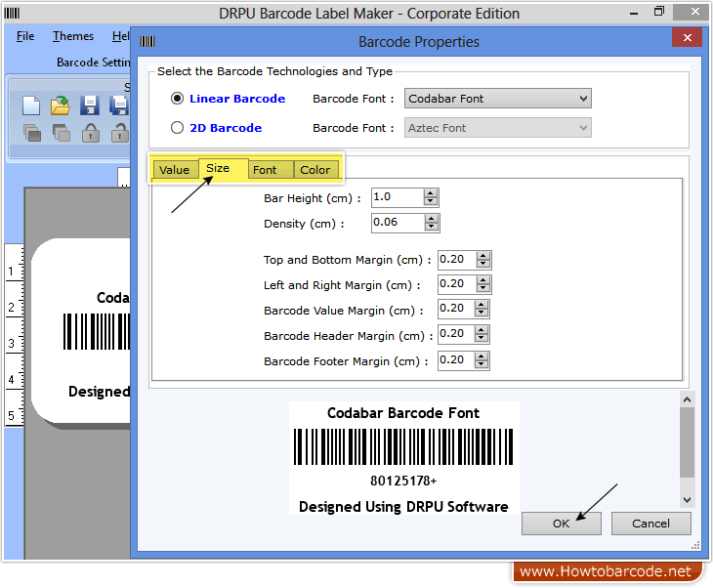Open a file with the folder icon
The width and height of the screenshot is (713, 588).
[60, 105]
